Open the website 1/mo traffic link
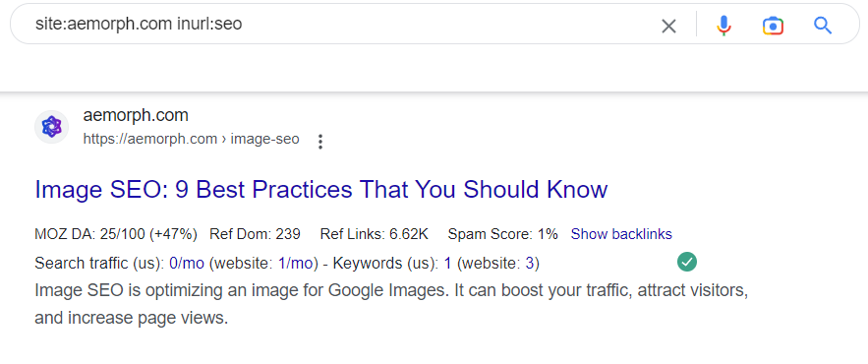The image size is (868, 364). coord(296,264)
